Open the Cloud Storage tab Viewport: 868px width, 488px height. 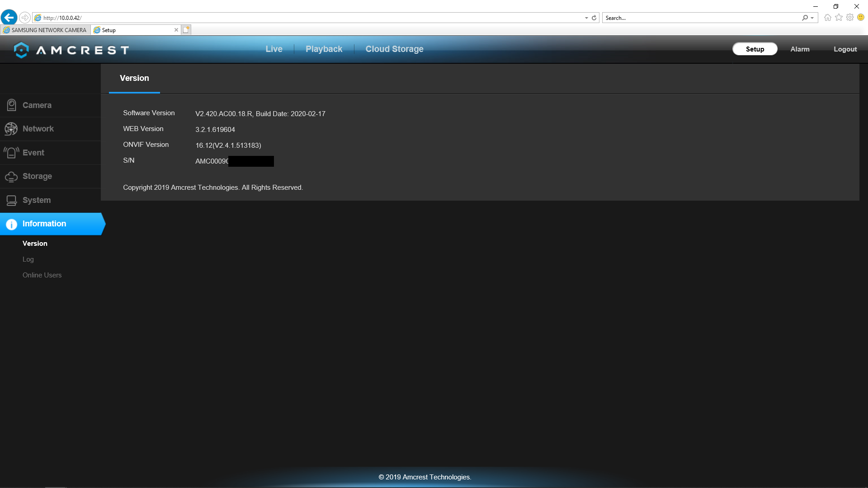pos(394,49)
